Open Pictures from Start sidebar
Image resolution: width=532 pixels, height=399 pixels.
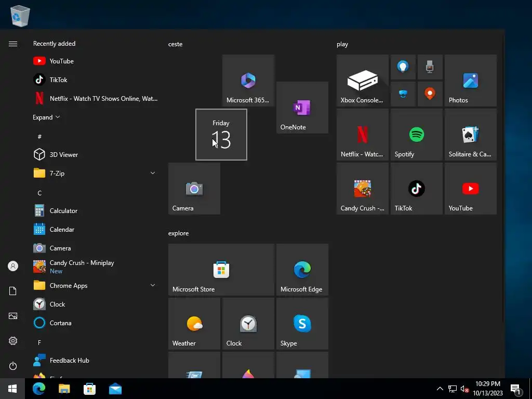[x=13, y=316]
